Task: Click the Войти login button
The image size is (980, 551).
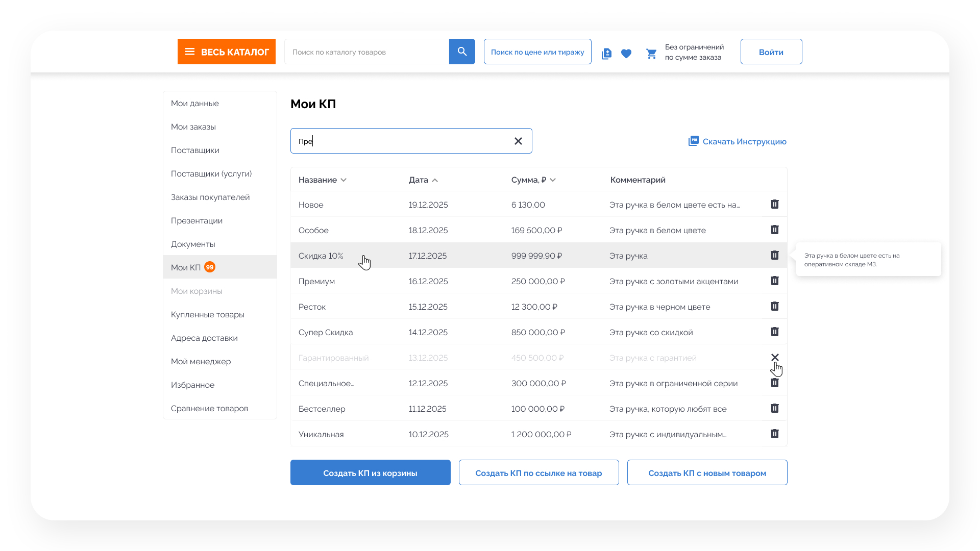Action: 771,52
